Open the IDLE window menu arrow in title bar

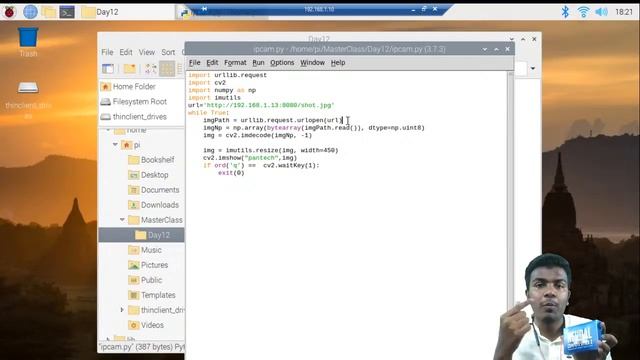(x=484, y=49)
